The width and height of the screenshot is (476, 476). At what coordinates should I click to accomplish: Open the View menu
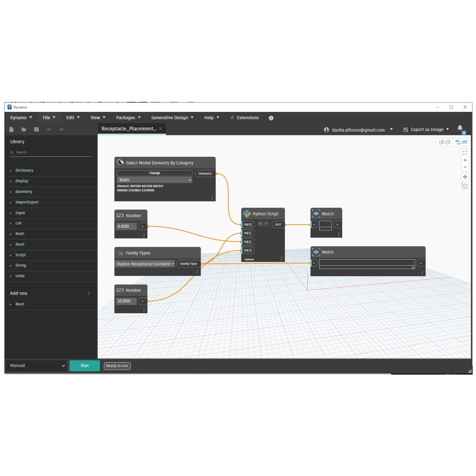pyautogui.click(x=98, y=118)
